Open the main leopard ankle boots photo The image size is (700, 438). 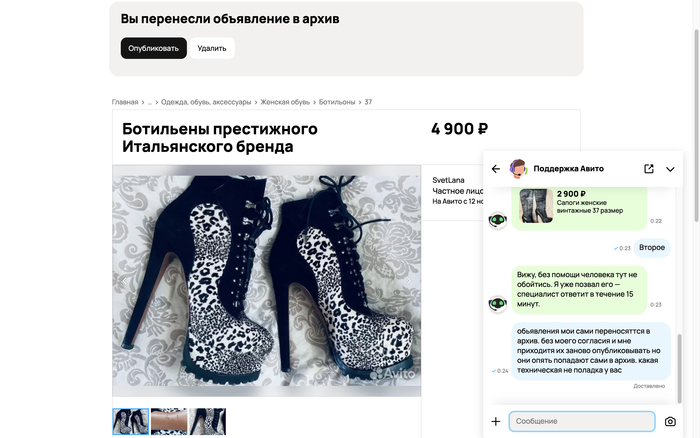click(267, 281)
